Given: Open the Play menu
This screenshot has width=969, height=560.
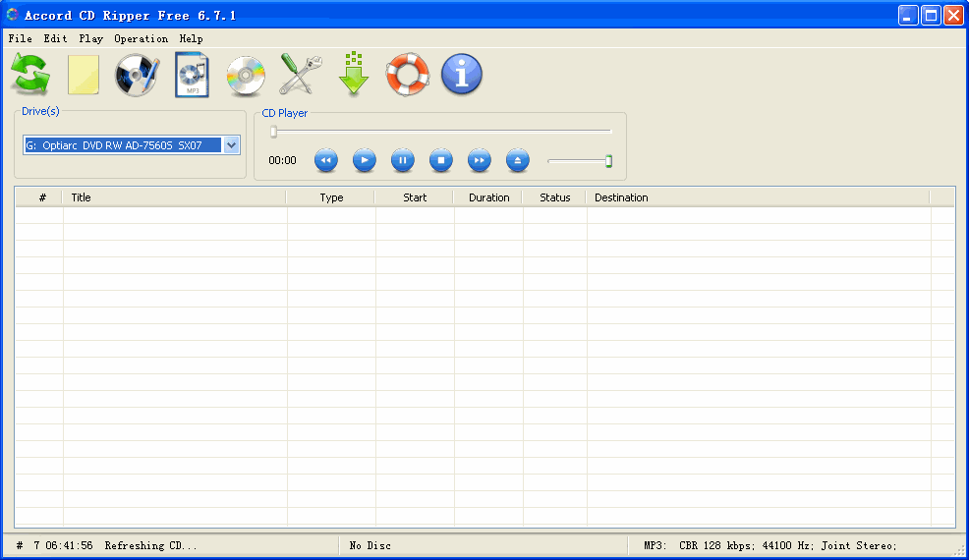Looking at the screenshot, I should click(90, 38).
